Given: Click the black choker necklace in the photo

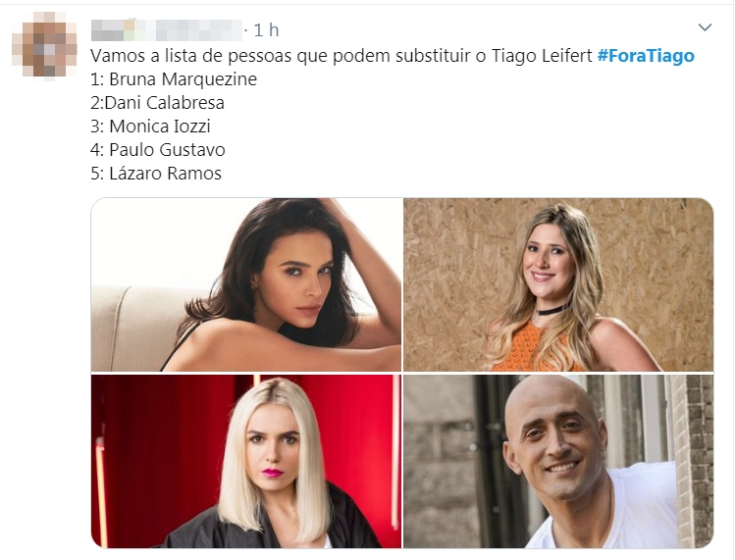Looking at the screenshot, I should [551, 310].
